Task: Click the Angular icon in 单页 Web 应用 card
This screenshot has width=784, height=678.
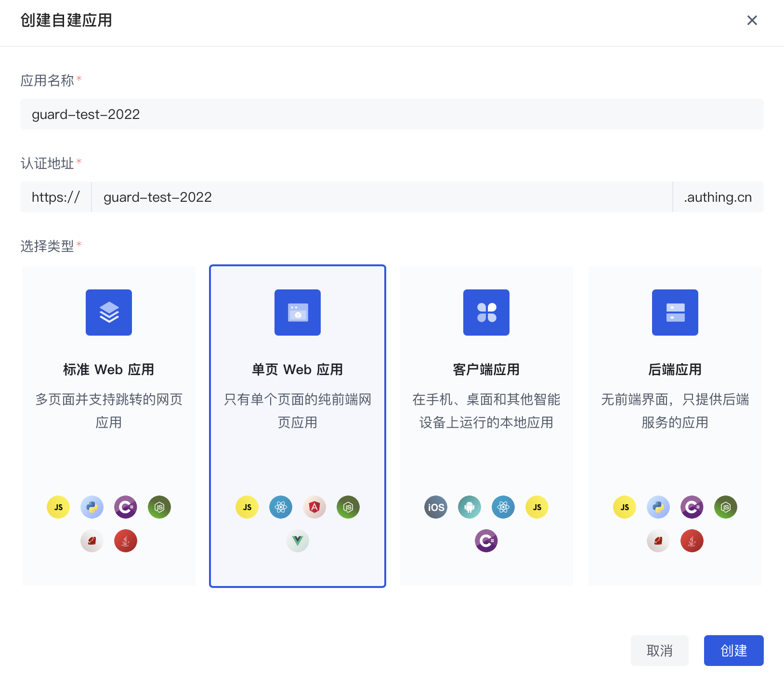Action: [314, 507]
